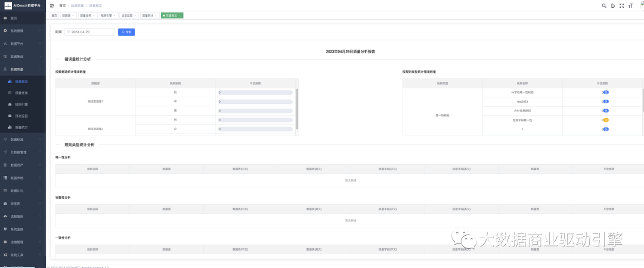Open 质量概览 in the sidebar
644x268 pixels.
pyautogui.click(x=21, y=81)
